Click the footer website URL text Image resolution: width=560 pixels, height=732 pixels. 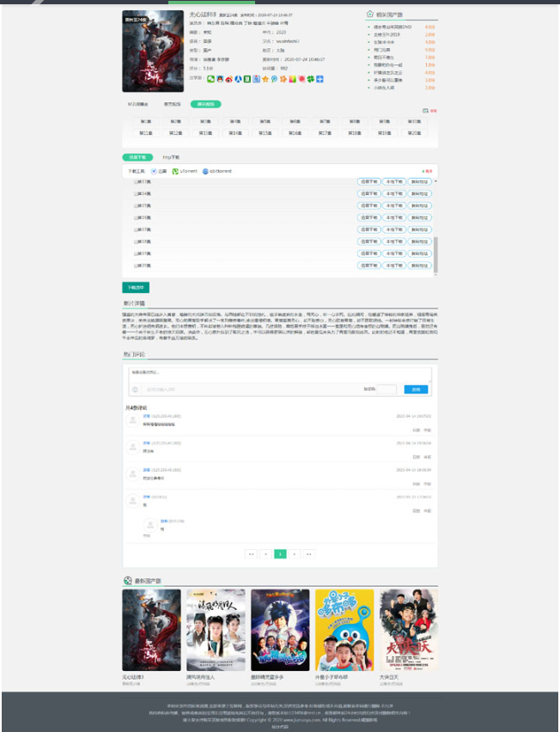pyautogui.click(x=302, y=720)
